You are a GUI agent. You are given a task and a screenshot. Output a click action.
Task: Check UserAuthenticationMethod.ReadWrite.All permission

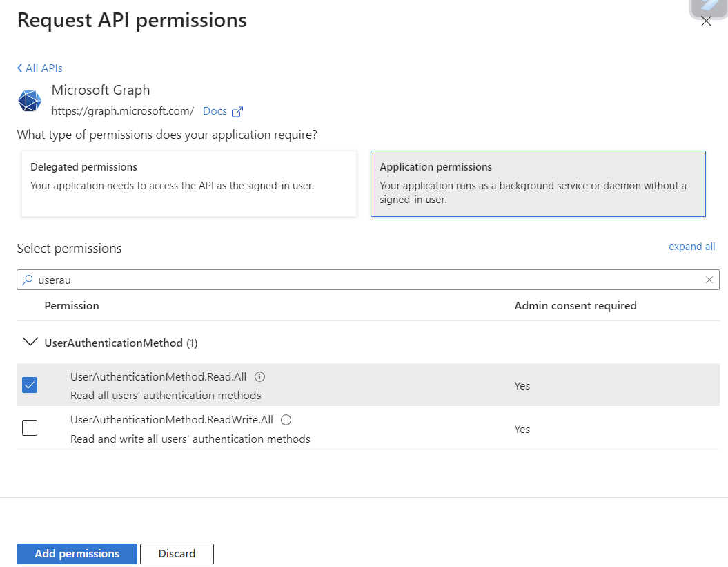(30, 427)
